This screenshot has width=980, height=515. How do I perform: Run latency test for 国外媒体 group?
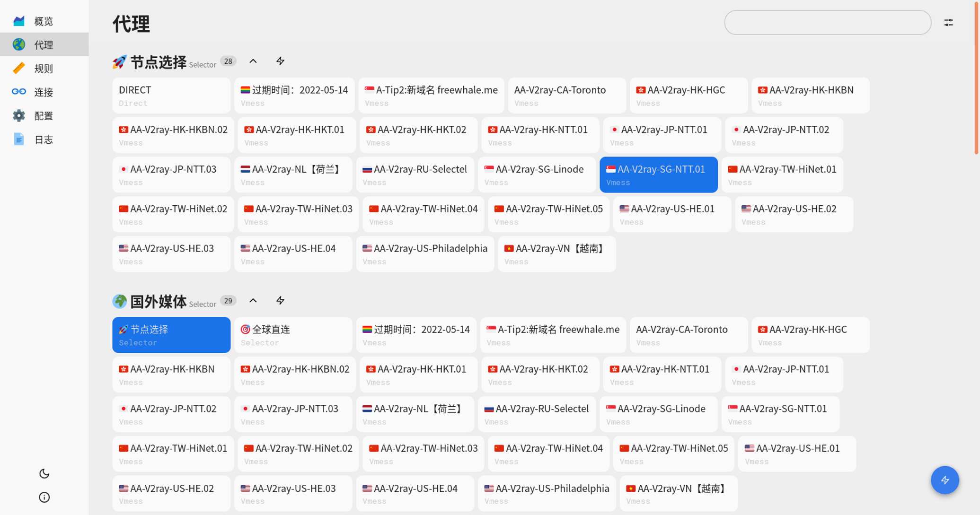[x=280, y=300]
